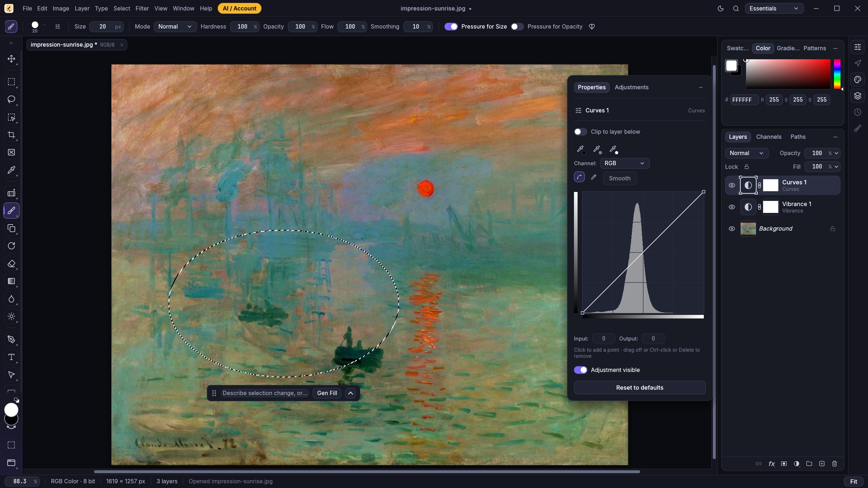Click the Smooth button
Screen dimensions: 868x488
pyautogui.click(x=620, y=178)
